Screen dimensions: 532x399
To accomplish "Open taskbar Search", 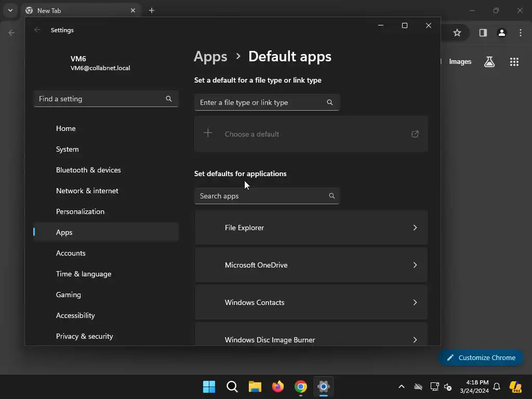I will pyautogui.click(x=232, y=387).
